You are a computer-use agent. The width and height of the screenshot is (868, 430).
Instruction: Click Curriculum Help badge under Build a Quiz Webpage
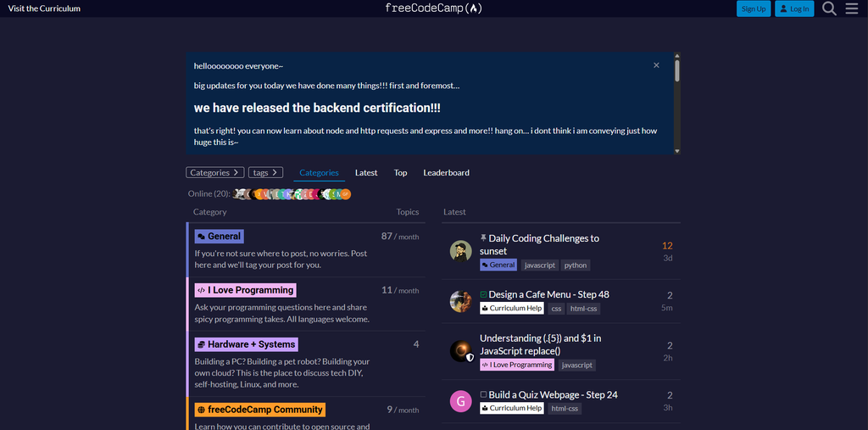pos(511,409)
